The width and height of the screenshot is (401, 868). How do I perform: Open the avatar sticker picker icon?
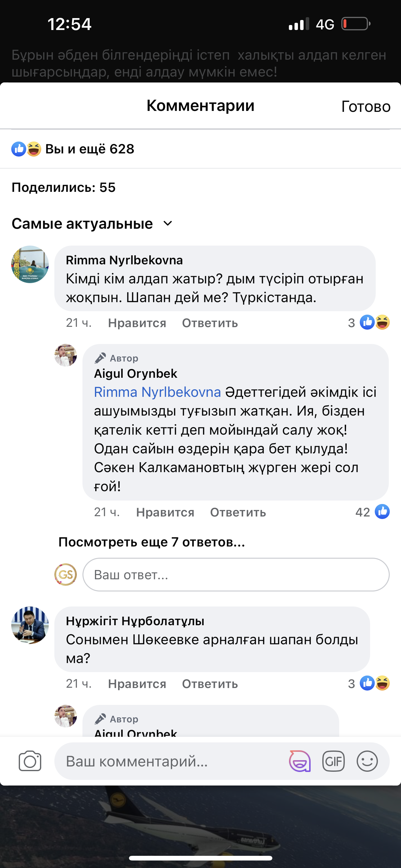[x=300, y=761]
